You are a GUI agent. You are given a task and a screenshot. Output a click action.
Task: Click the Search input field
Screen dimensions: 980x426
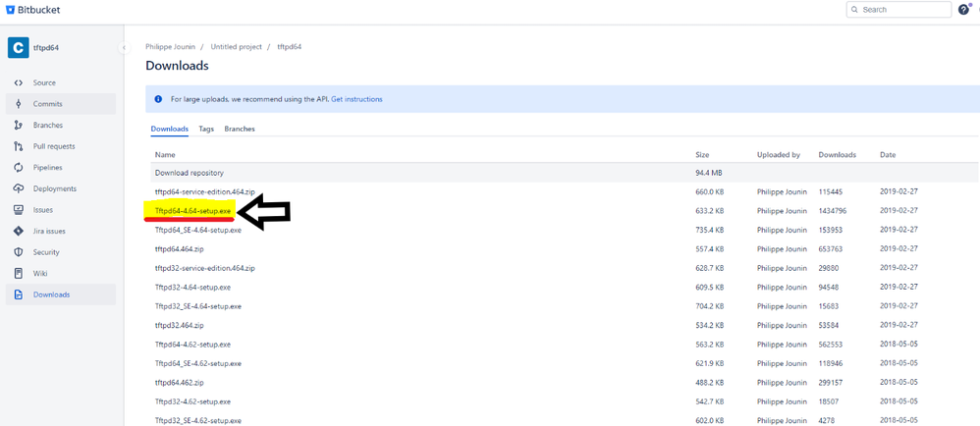point(903,10)
